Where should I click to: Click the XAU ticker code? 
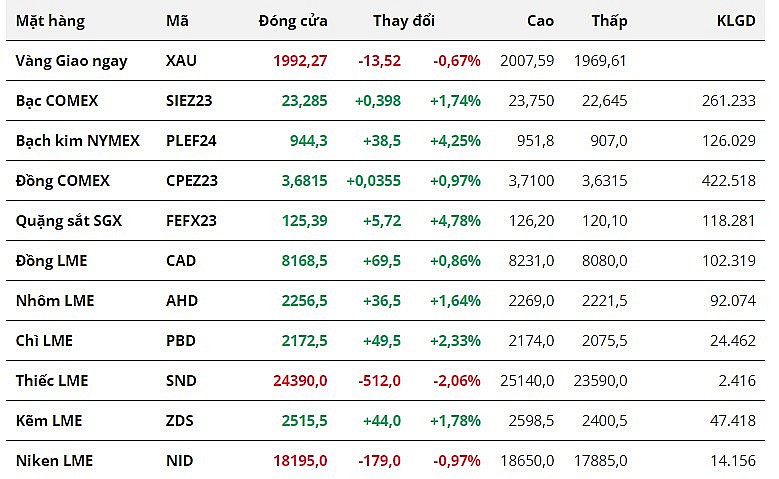click(181, 61)
